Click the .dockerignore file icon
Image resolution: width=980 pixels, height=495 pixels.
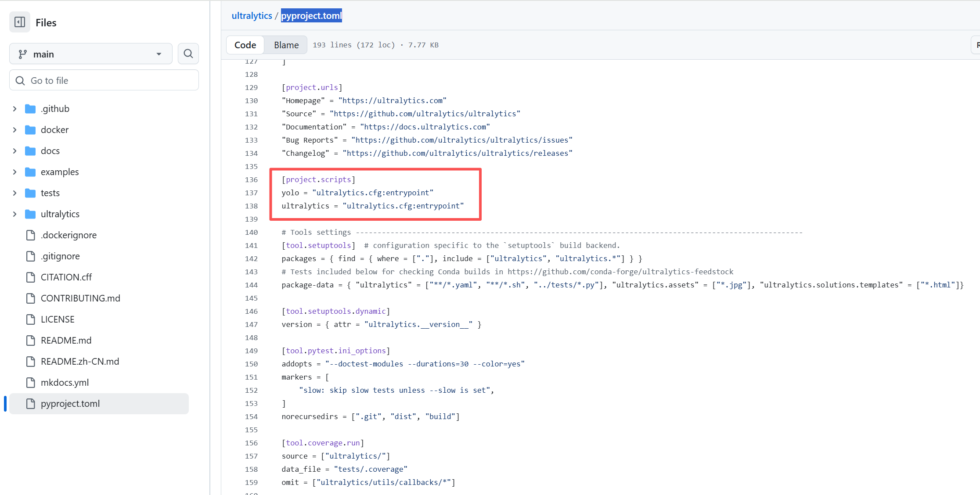(30, 235)
